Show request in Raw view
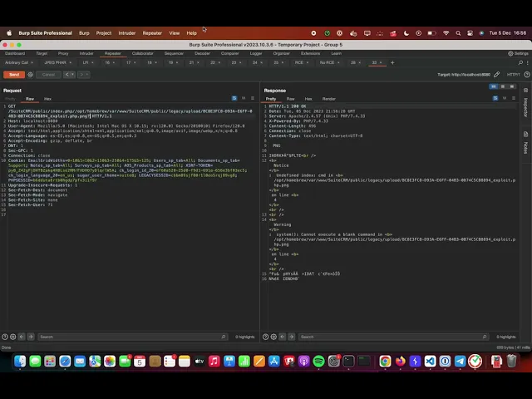This screenshot has width=532, height=399. click(30, 99)
